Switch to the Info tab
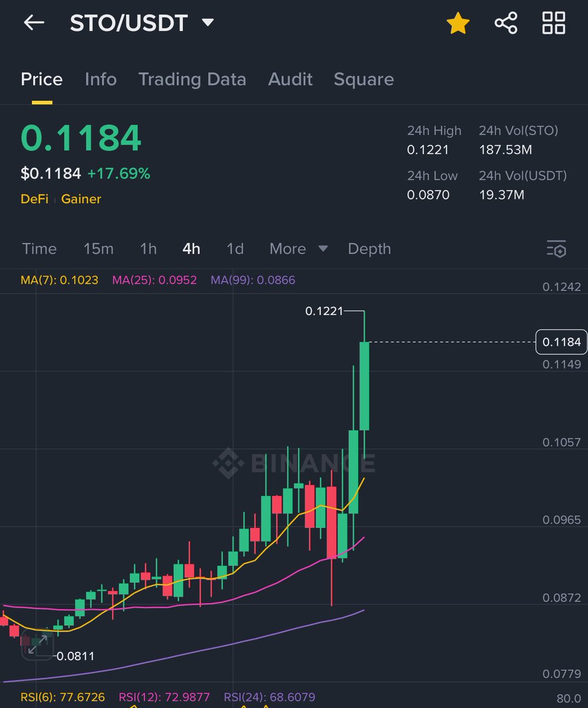Screen dimensions: 588x708 [x=100, y=79]
